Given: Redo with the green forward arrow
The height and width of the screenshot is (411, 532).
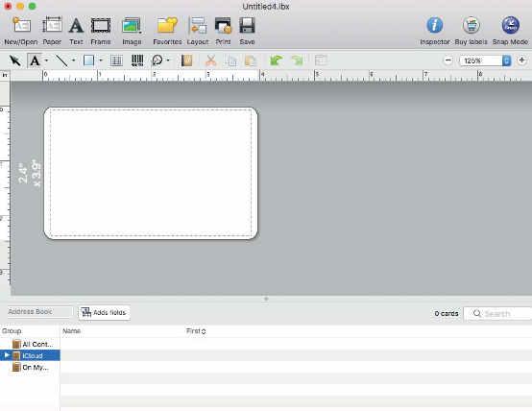Looking at the screenshot, I should 298,60.
